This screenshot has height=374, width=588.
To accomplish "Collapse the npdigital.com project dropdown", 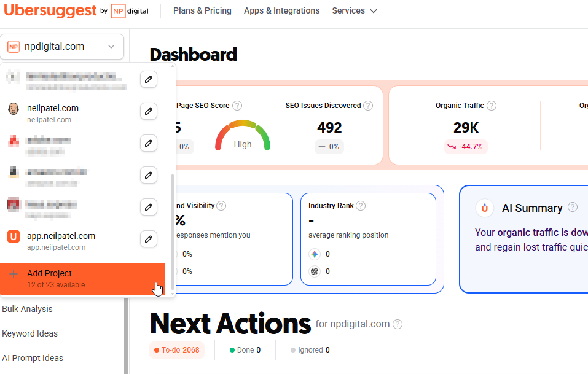I will [62, 47].
